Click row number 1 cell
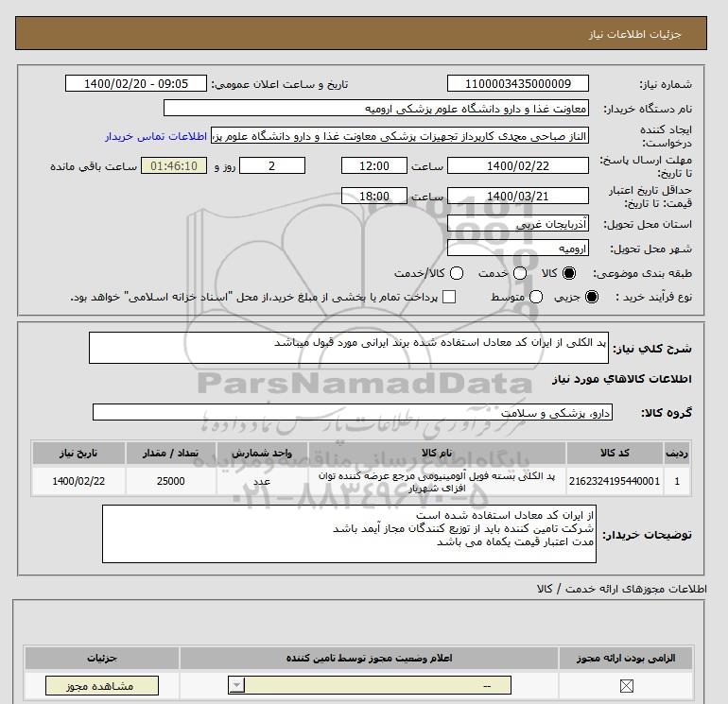The image size is (728, 704). [x=677, y=481]
